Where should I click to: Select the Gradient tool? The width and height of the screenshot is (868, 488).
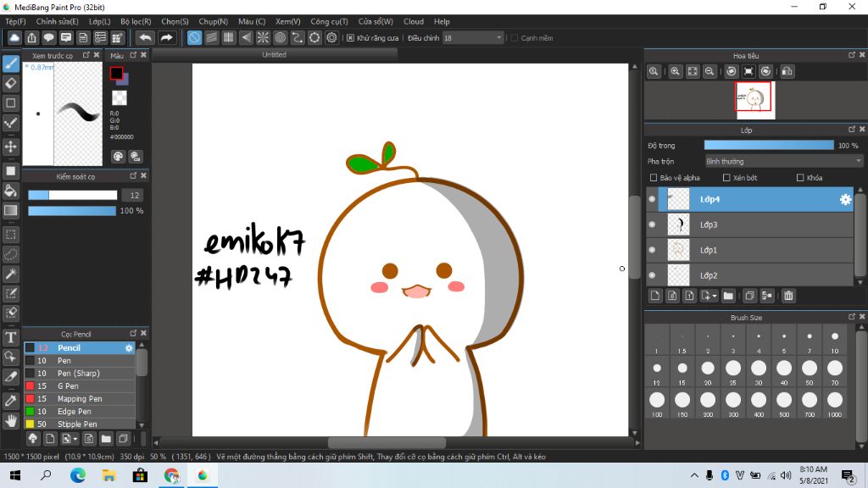coord(11,210)
